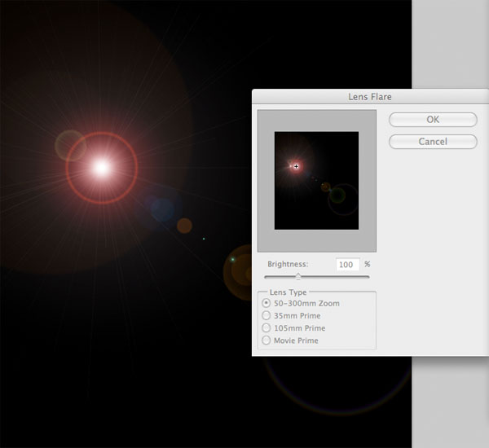Click the teal dot inside the large orange flare
Image resolution: width=489 pixels, height=448 pixels.
pos(232,259)
